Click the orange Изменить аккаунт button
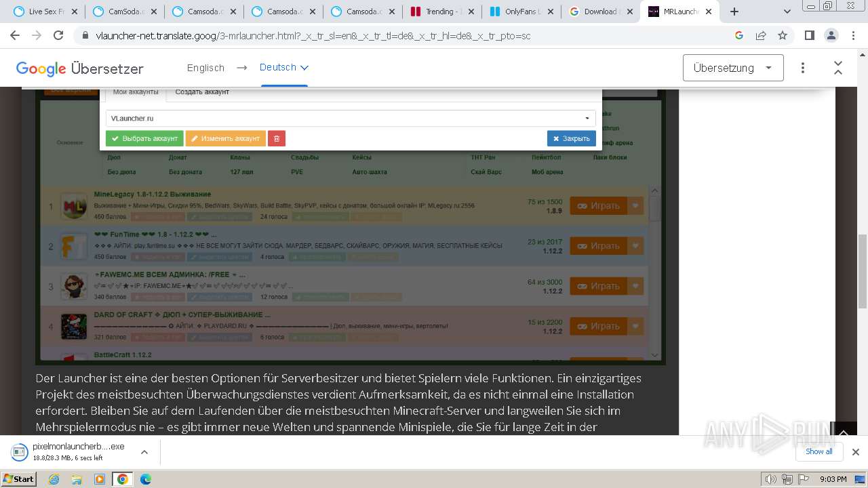Screen dimensions: 868x488 tap(226, 138)
